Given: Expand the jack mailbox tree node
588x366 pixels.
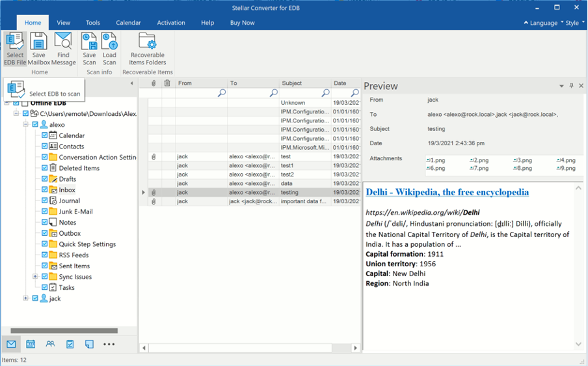Looking at the screenshot, I should pyautogui.click(x=25, y=298).
